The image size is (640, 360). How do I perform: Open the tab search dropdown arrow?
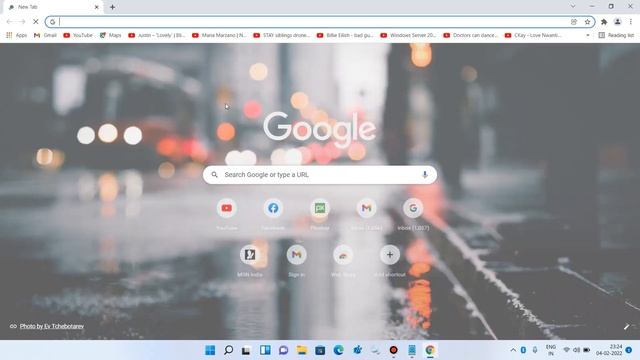pos(573,6)
